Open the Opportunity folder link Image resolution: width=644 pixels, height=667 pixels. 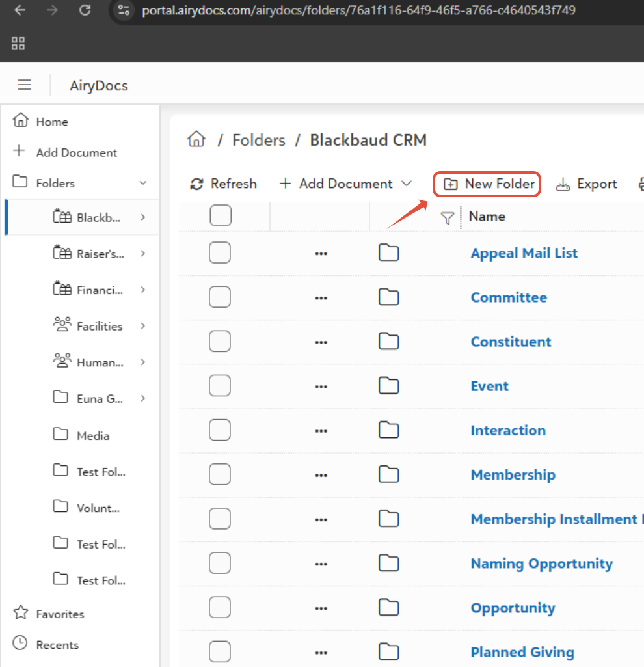(x=513, y=607)
